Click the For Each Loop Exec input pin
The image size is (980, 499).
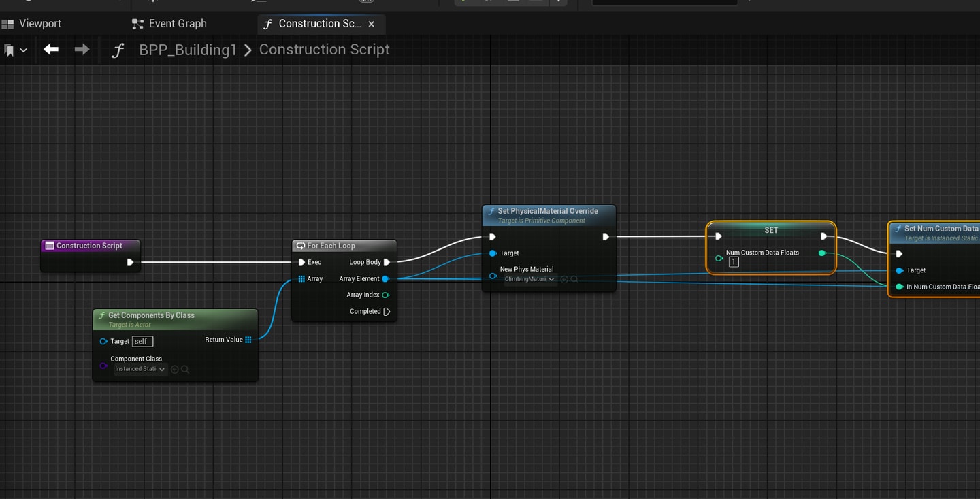pos(301,262)
